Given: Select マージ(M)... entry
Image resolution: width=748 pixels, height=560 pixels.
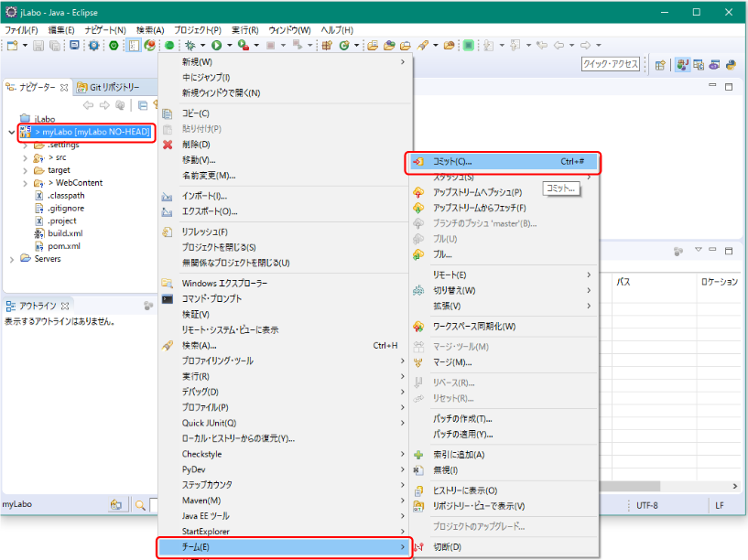Looking at the screenshot, I should pyautogui.click(x=452, y=362).
